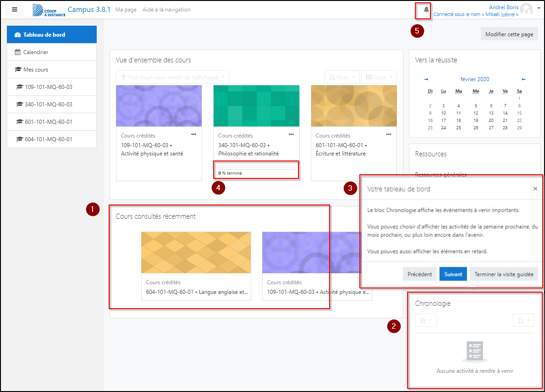Go to previous month in calendar

(426, 79)
